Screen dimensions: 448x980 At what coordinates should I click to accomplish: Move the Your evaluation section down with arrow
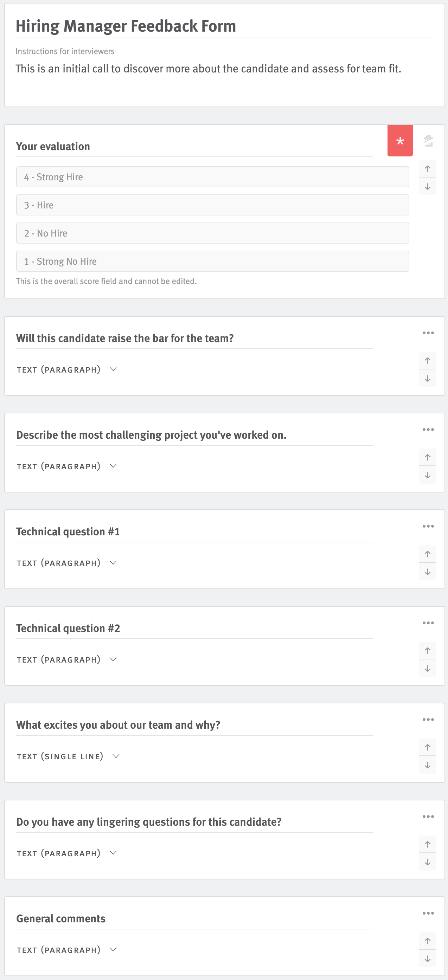(x=428, y=186)
